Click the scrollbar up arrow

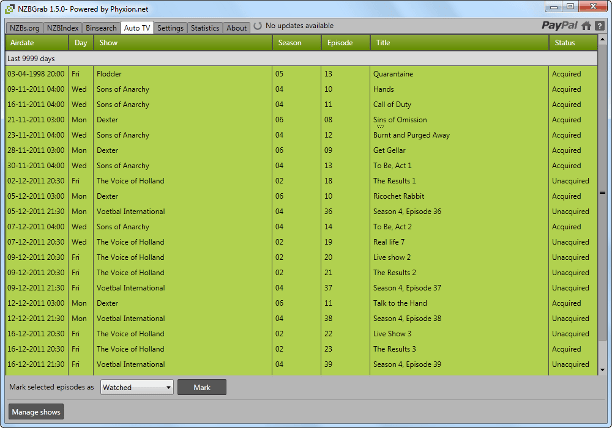602,39
